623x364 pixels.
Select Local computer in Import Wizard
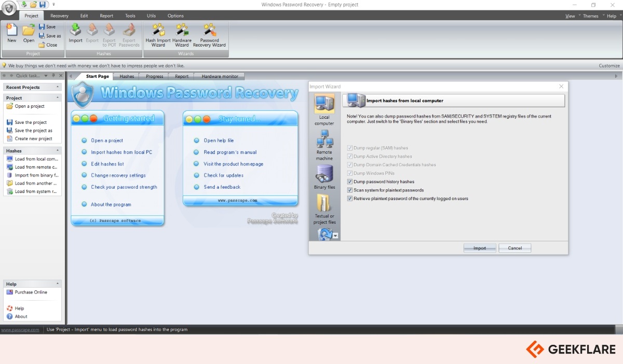pos(324,111)
